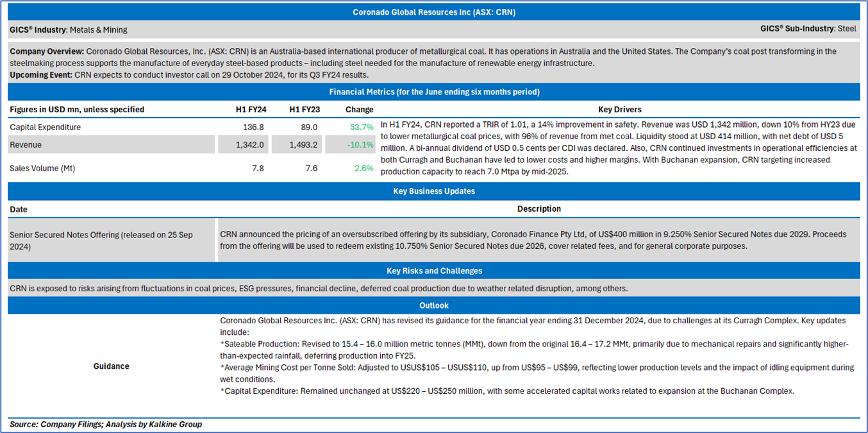Screen dimensions: 868x433
Task: Select the Revenue row label
Action: [x=26, y=145]
